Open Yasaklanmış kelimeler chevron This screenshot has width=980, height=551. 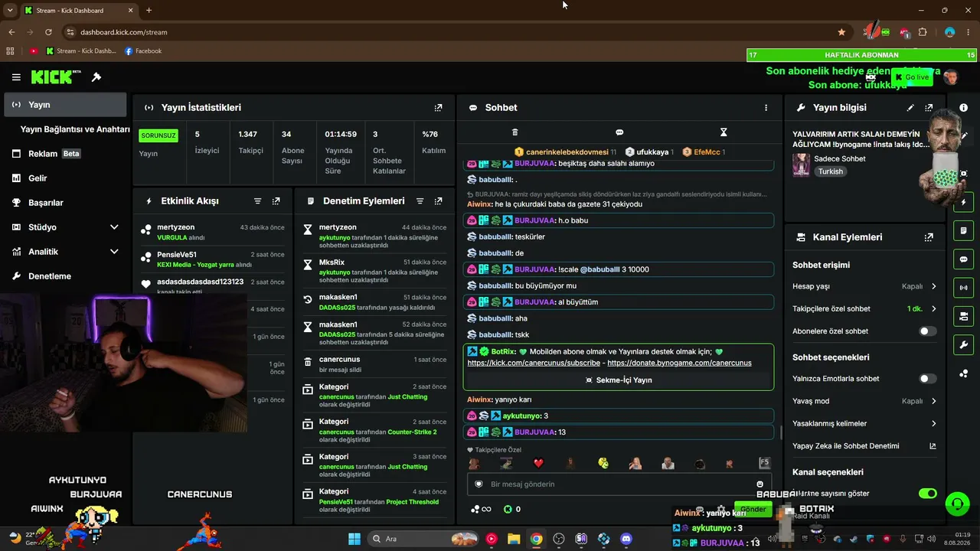click(933, 424)
